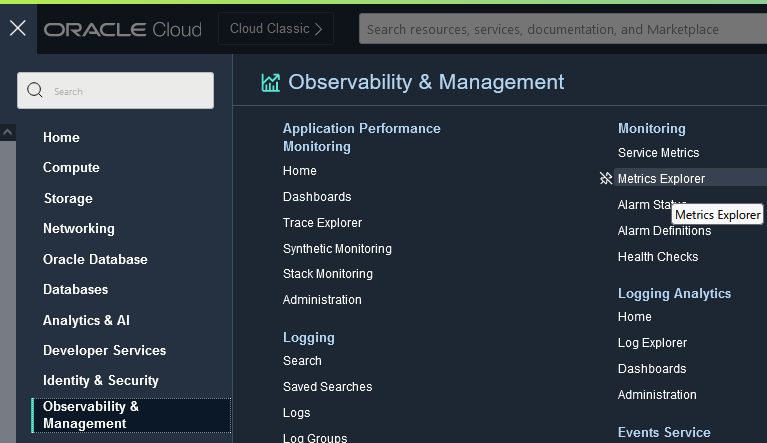This screenshot has height=443, width=767.
Task: Open Stack Monitoring
Action: (x=328, y=274)
